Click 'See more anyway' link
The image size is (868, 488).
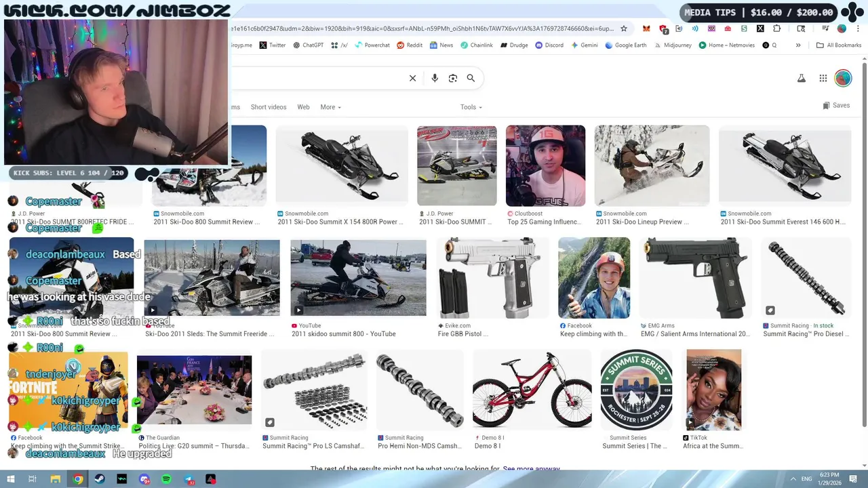coord(532,469)
